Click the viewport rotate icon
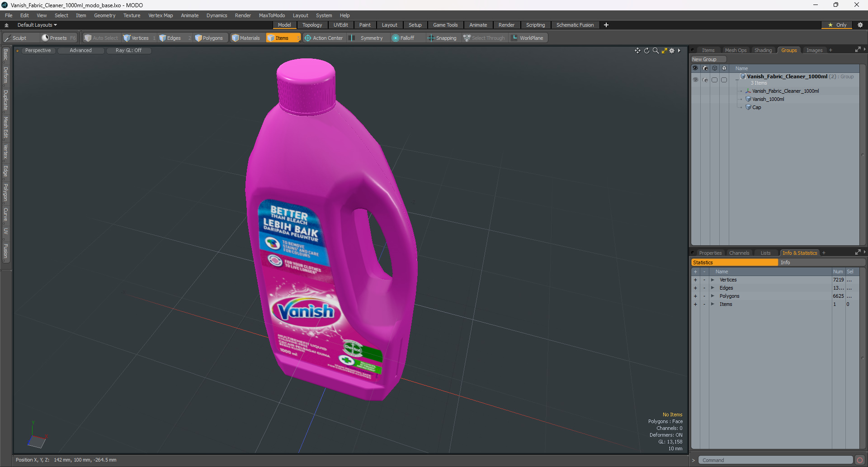The image size is (868, 467). tap(646, 51)
